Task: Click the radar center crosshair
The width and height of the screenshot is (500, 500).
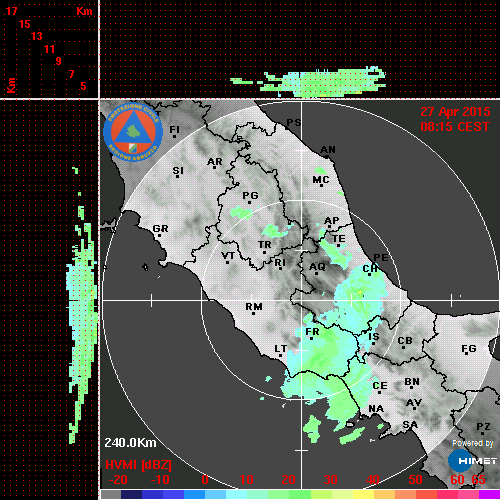Action: 302,300
